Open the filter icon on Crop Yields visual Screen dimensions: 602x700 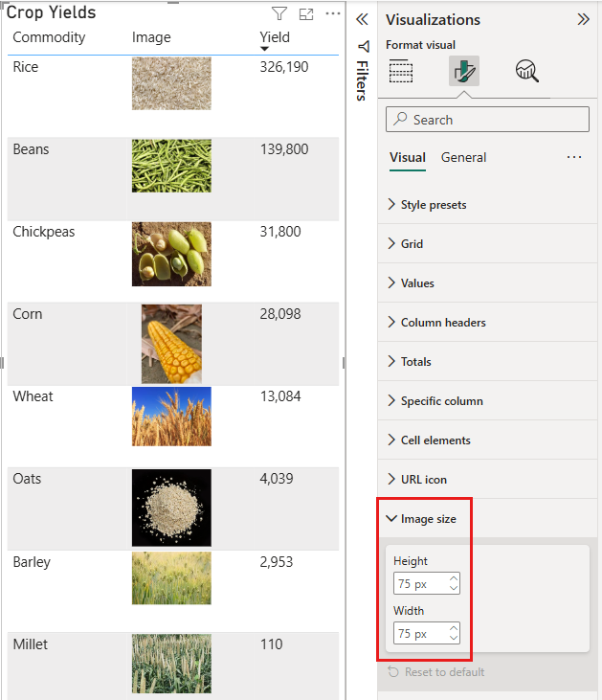pos(279,13)
